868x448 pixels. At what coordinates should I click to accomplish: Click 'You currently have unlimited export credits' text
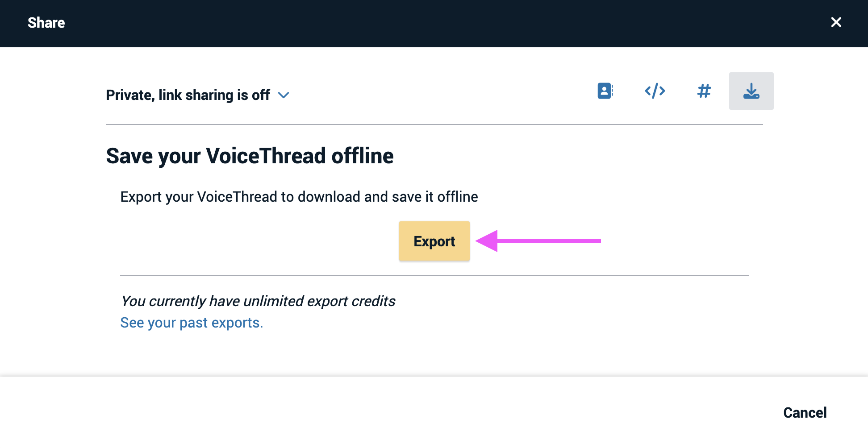258,301
